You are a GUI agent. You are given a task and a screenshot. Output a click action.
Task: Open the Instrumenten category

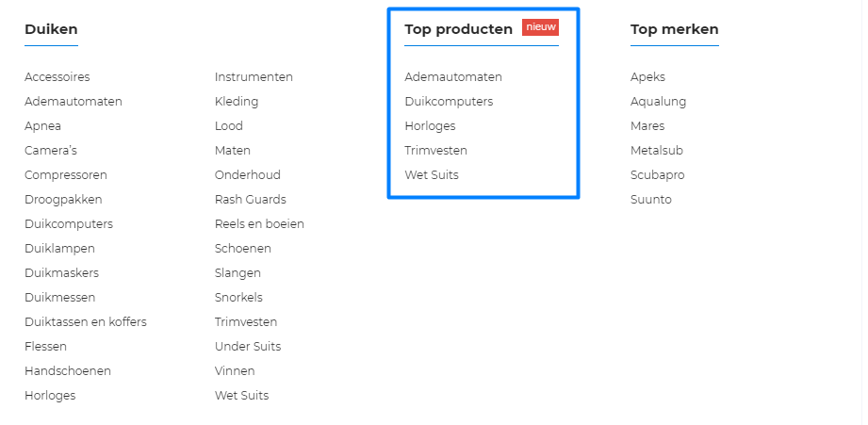click(x=254, y=77)
